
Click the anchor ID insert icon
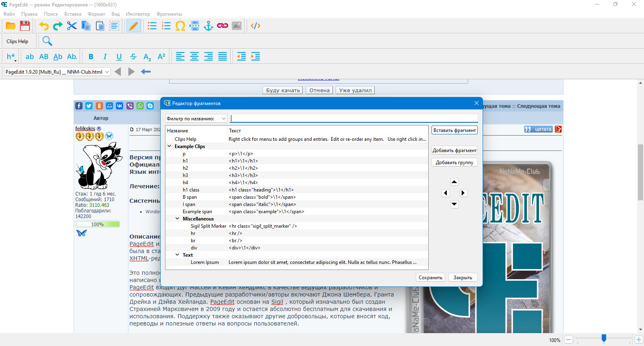click(x=208, y=26)
